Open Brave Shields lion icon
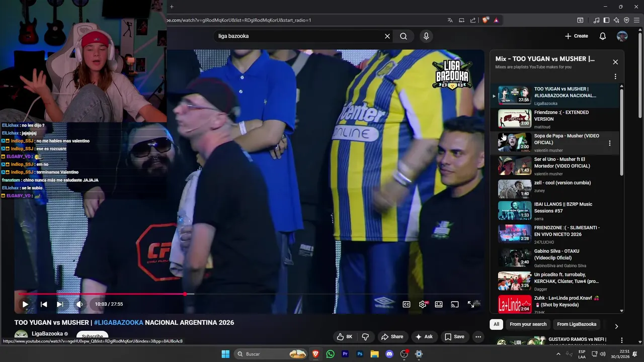Screen dimensions: 644x362 pyautogui.click(x=486, y=20)
